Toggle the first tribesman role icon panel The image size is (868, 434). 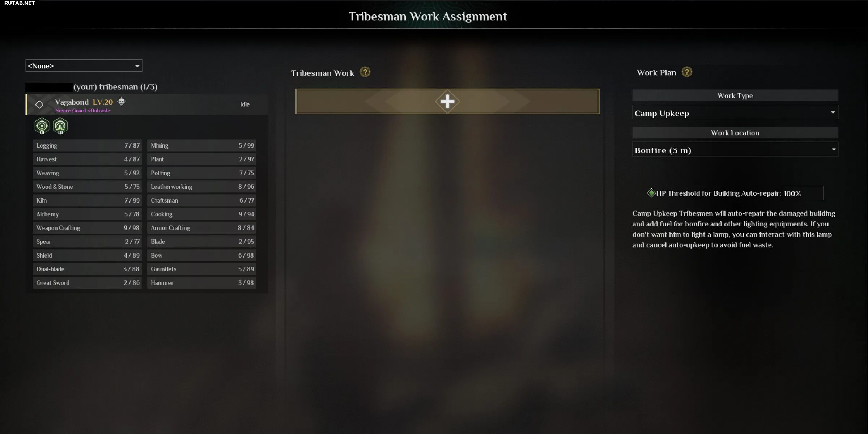pyautogui.click(x=43, y=125)
